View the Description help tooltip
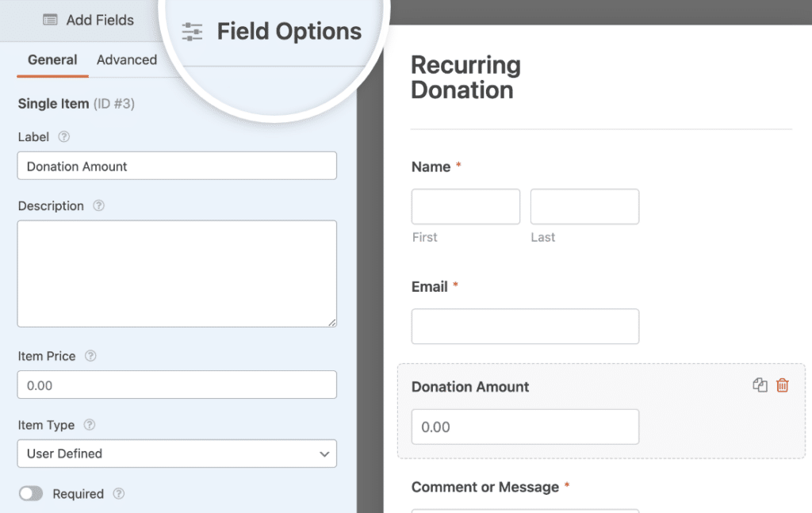This screenshot has width=812, height=513. pos(98,206)
